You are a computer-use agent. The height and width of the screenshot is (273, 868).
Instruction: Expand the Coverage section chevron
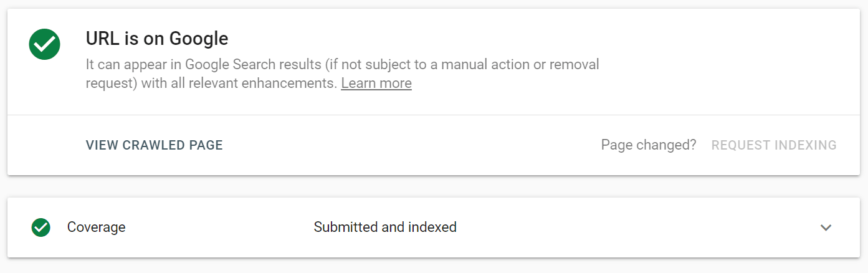pyautogui.click(x=826, y=228)
